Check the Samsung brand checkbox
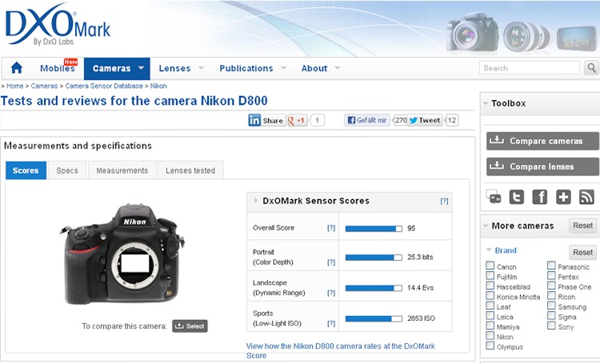Viewport: 600px width, 364px height. pyautogui.click(x=551, y=305)
